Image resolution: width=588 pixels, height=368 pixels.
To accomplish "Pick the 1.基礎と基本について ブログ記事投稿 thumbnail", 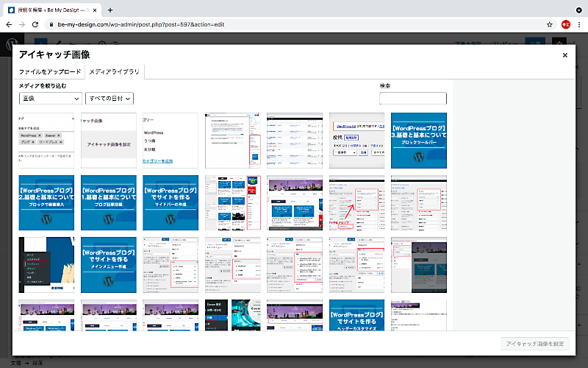I will click(x=109, y=202).
